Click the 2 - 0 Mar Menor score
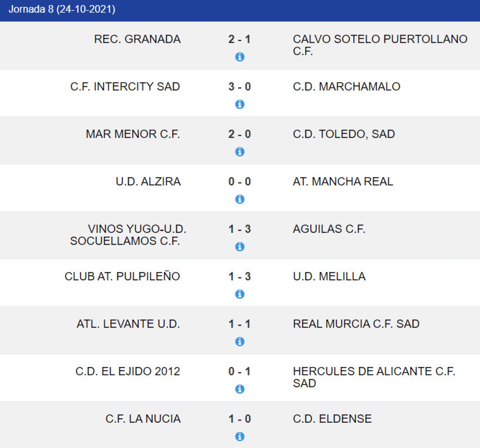Screen dimensions: 480x448 pyautogui.click(x=239, y=134)
